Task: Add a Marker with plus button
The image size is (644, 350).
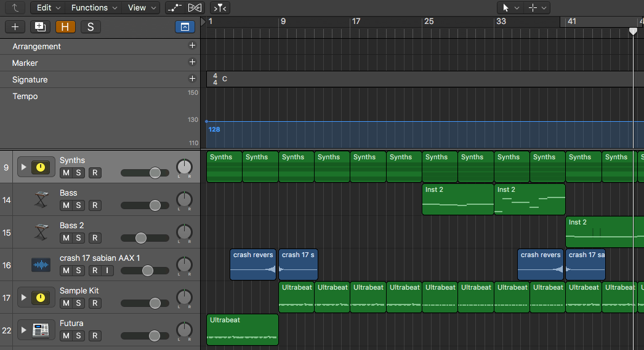Action: pos(192,62)
